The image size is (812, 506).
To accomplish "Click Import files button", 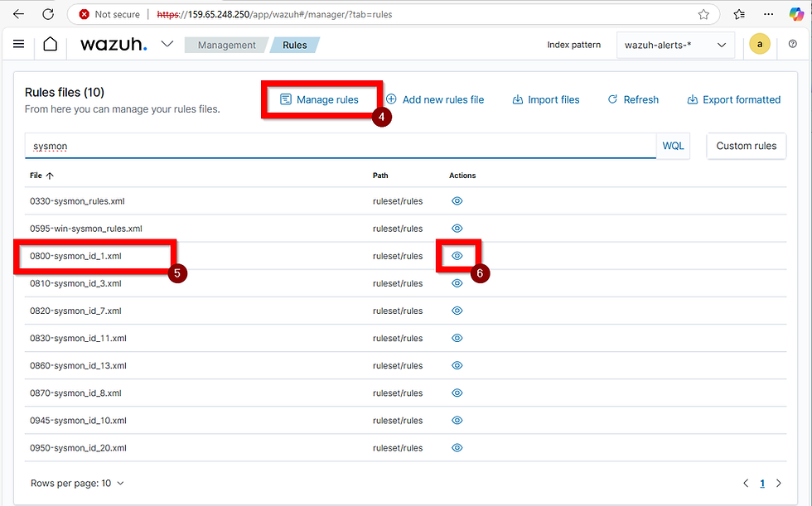I will 546,99.
